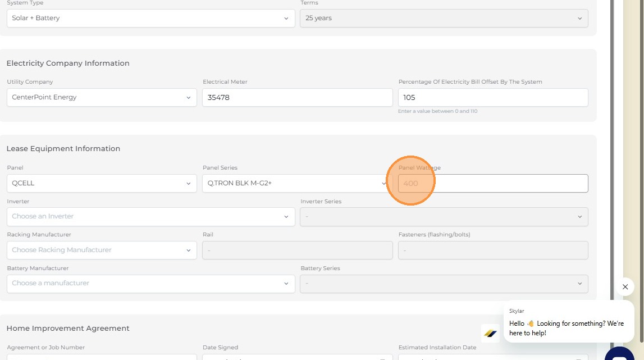Click the Rail field
The width and height of the screenshot is (644, 360).
pyautogui.click(x=298, y=250)
